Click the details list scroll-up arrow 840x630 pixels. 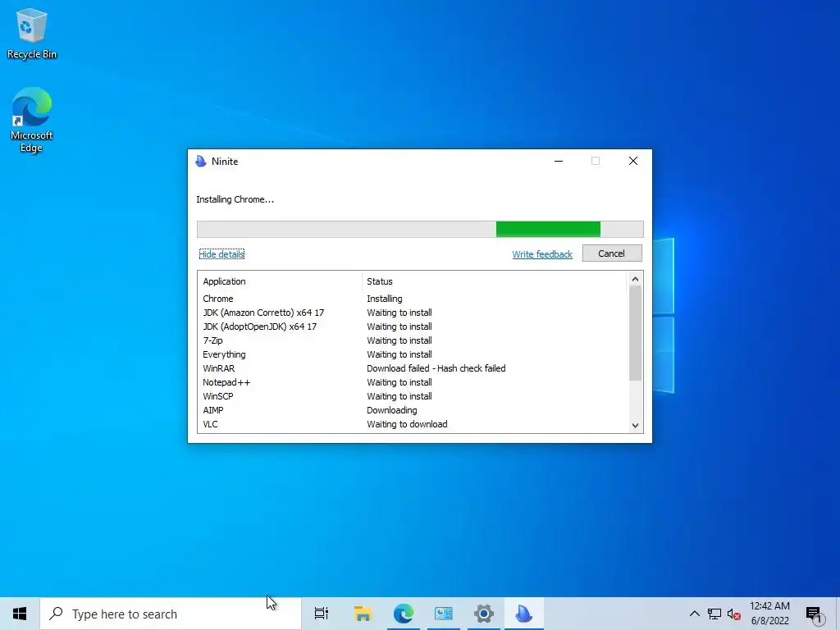coord(636,279)
